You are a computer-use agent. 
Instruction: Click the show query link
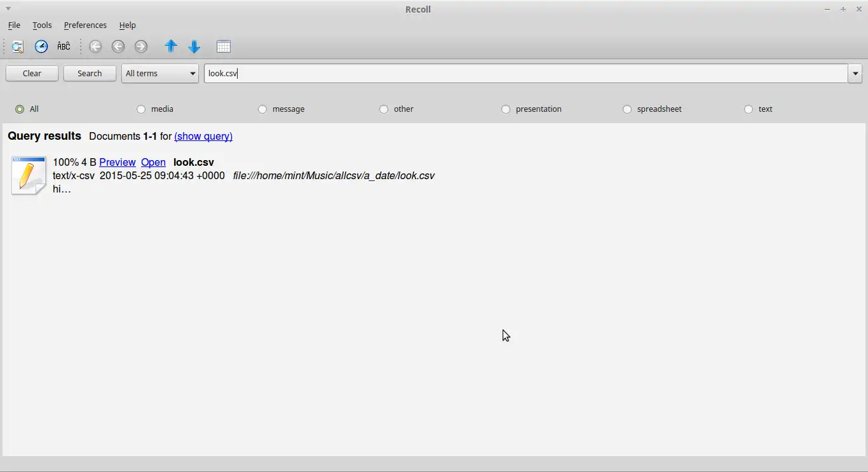pos(203,137)
